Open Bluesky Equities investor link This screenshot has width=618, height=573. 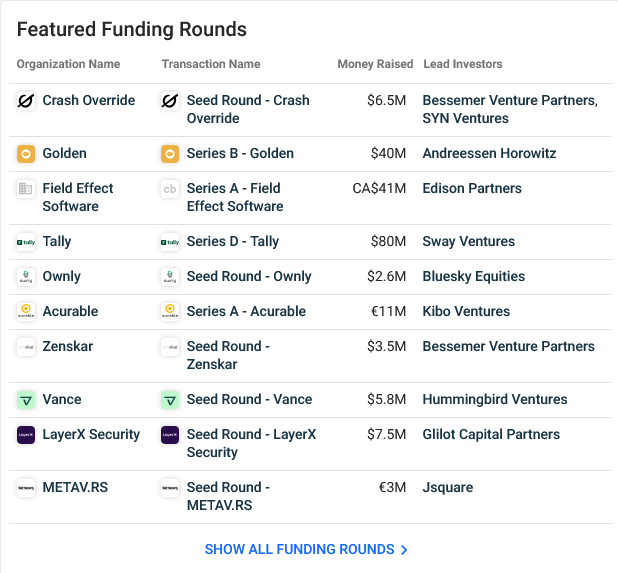tap(474, 276)
